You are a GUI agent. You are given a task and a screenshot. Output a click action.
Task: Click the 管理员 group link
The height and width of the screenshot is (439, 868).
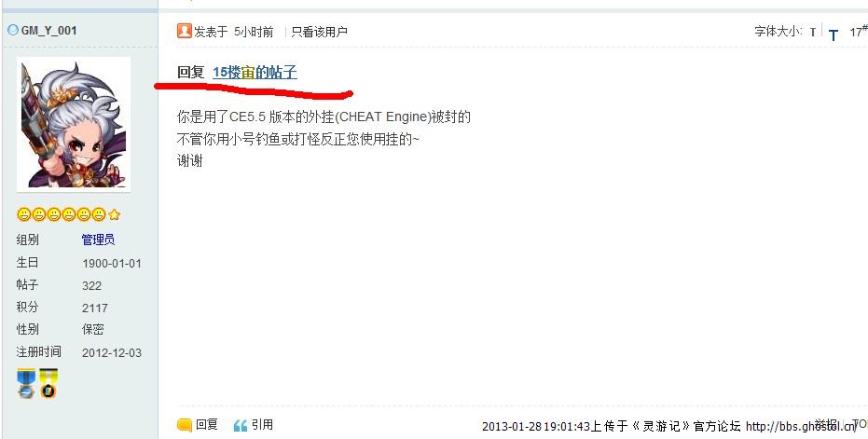pos(98,240)
